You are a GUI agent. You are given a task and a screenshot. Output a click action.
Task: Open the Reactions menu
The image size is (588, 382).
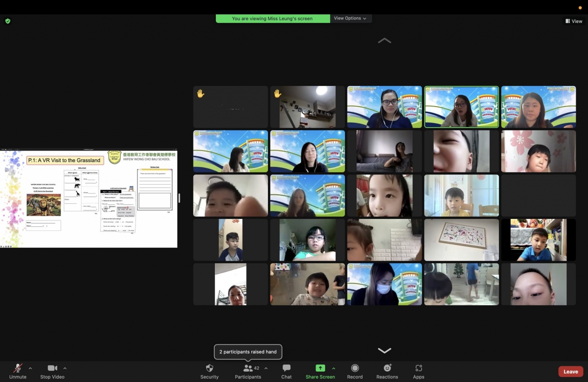(387, 368)
